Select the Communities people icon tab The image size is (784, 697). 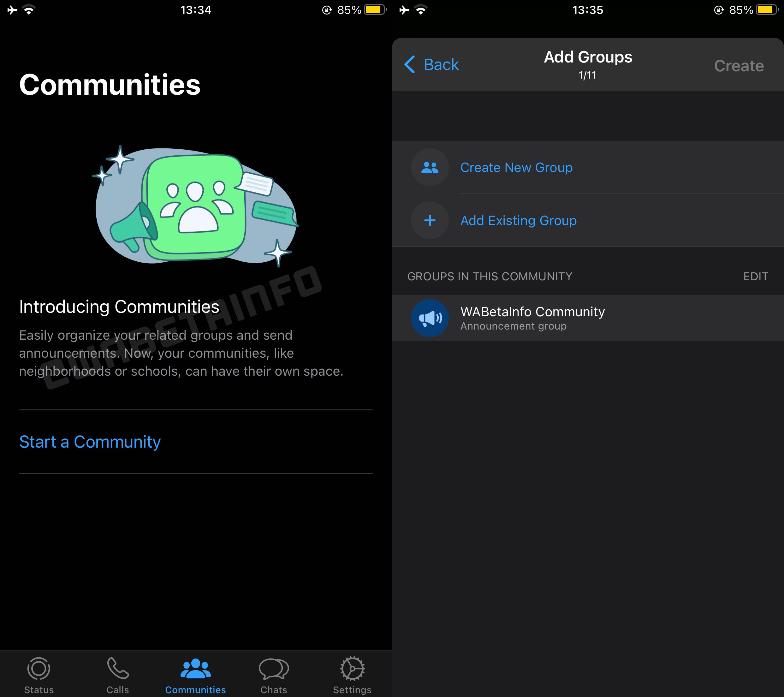coord(195,669)
